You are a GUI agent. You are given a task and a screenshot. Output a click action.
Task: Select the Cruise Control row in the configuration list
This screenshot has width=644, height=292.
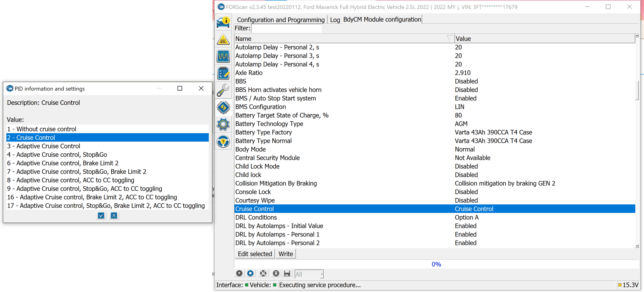pos(435,209)
